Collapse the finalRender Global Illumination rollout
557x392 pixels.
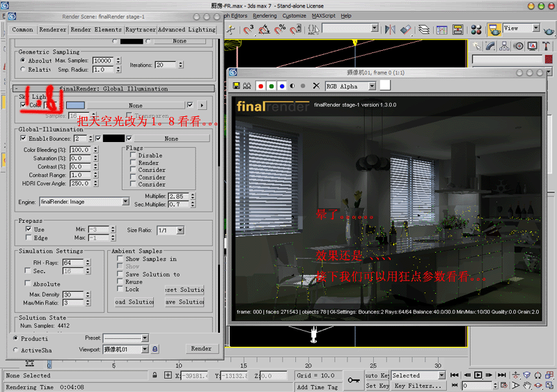[113, 88]
